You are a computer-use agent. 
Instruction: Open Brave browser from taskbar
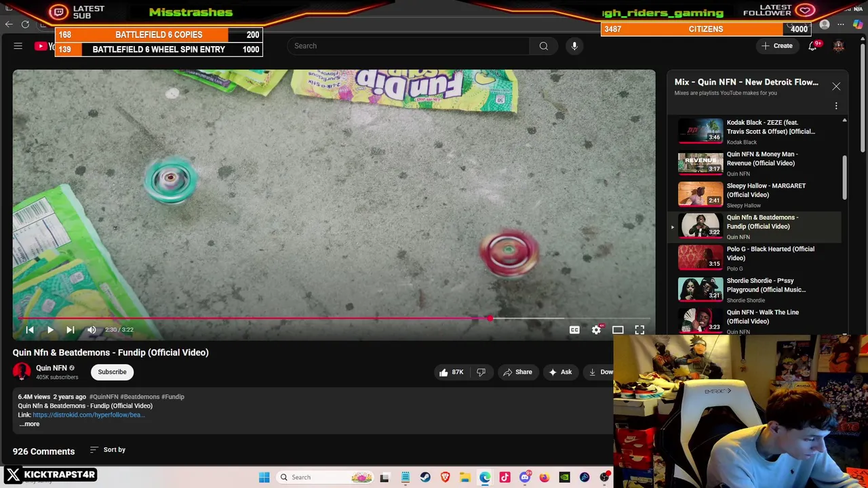tap(445, 477)
